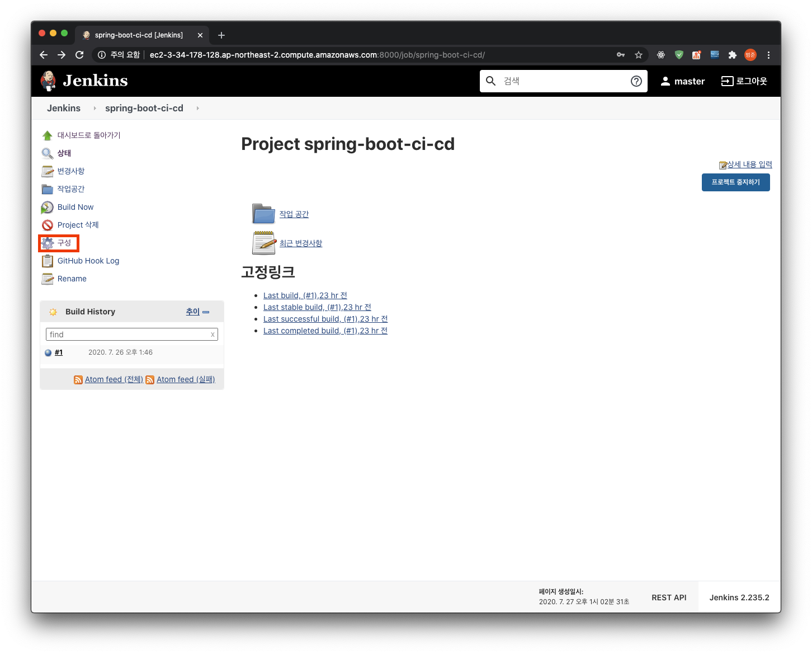Click the Atom feed (전체) link
The height and width of the screenshot is (654, 812).
(114, 379)
